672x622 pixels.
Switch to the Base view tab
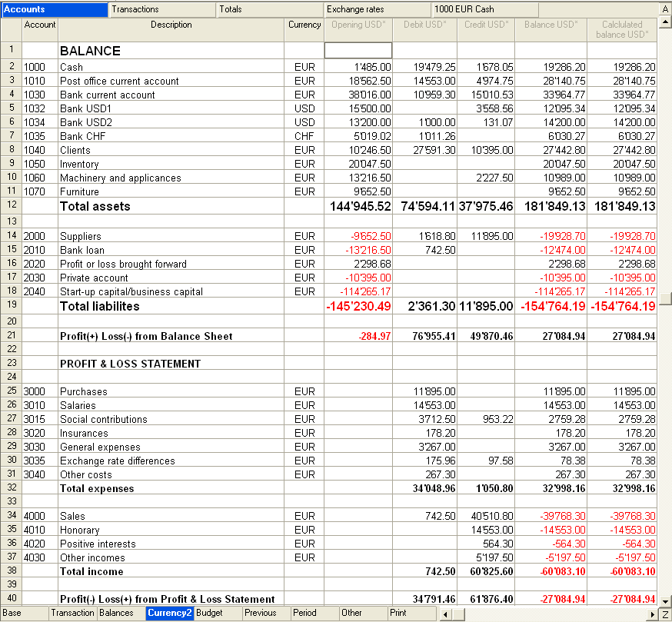[x=25, y=613]
